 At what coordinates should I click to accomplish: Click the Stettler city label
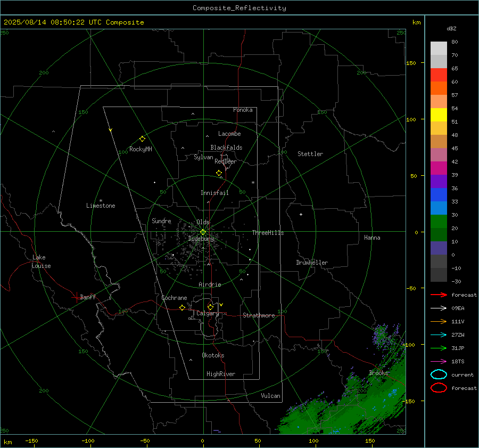point(310,154)
